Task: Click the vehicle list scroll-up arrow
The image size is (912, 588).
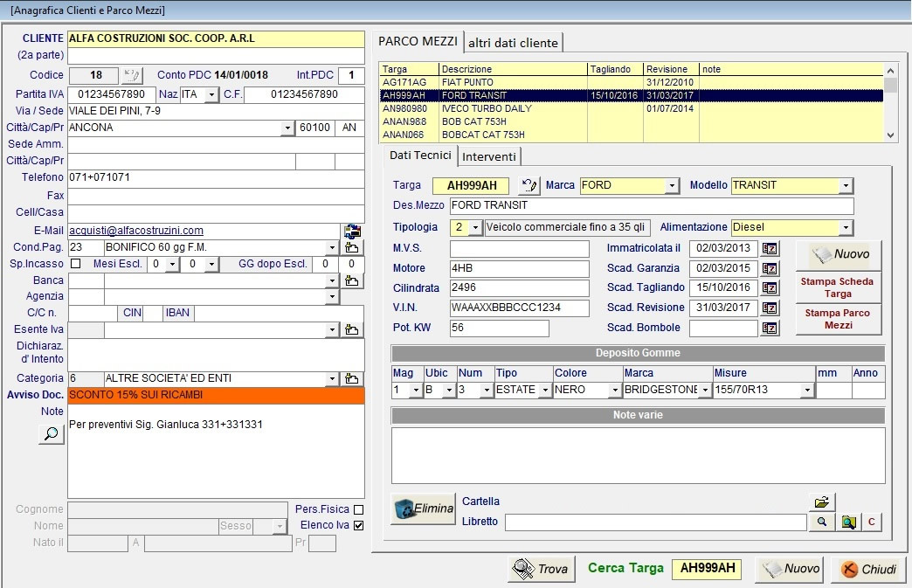Action: point(890,70)
